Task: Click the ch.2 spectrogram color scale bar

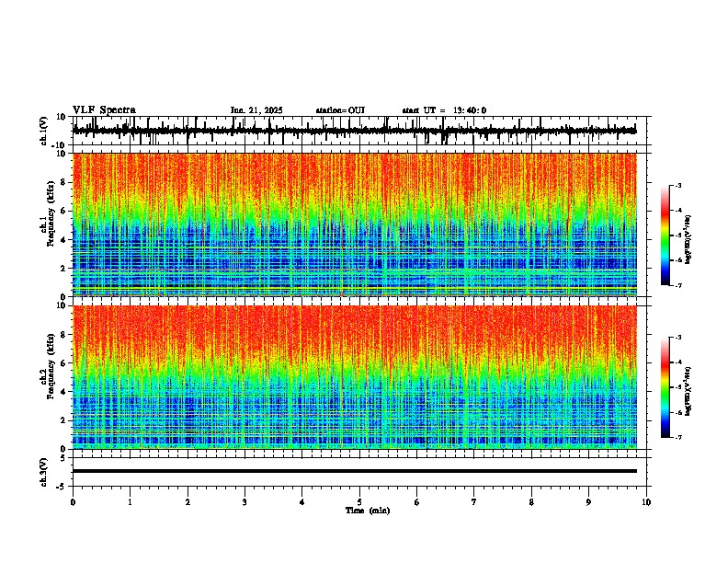Action: [x=665, y=387]
